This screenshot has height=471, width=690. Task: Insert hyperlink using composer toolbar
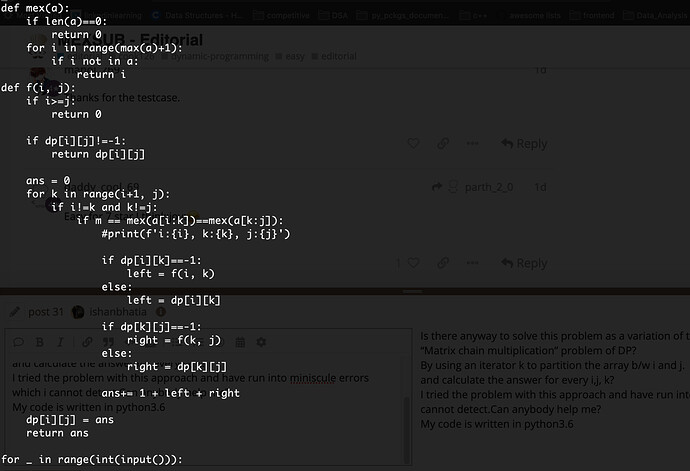87,342
